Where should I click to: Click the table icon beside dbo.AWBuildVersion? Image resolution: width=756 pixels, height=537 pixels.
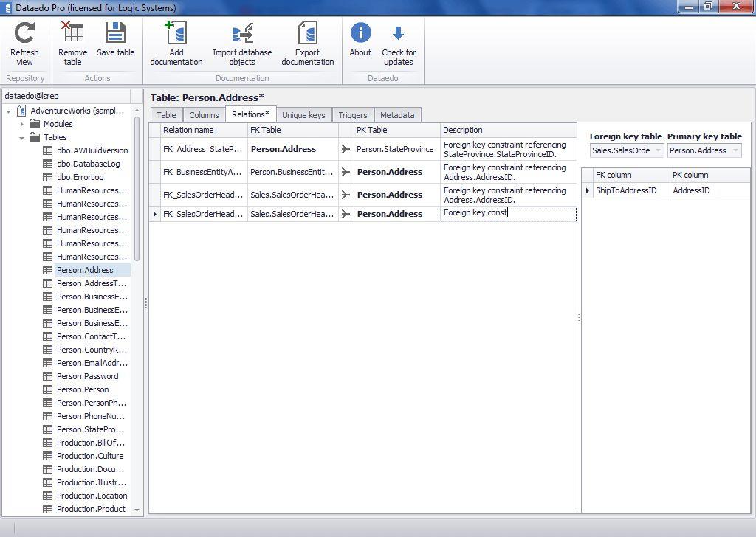point(48,150)
